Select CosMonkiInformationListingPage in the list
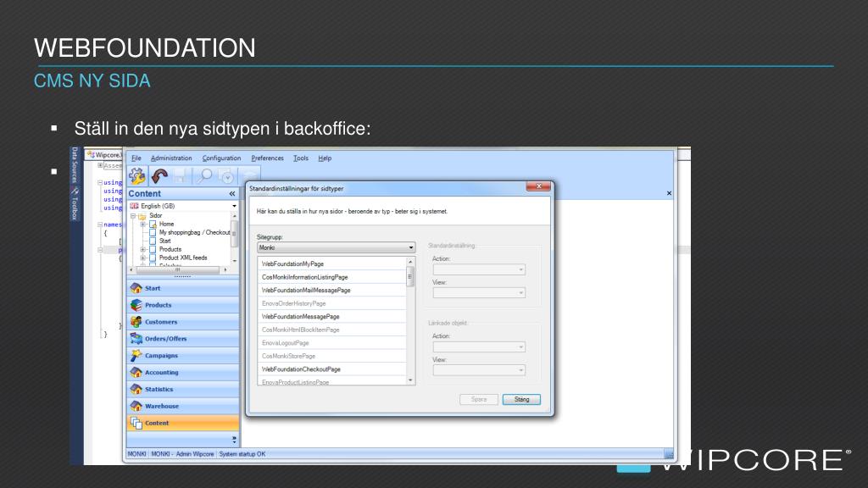 [332, 277]
